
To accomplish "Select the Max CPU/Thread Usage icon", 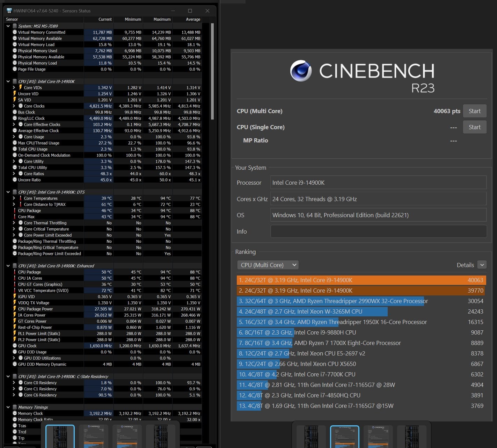I will click(x=15, y=143).
